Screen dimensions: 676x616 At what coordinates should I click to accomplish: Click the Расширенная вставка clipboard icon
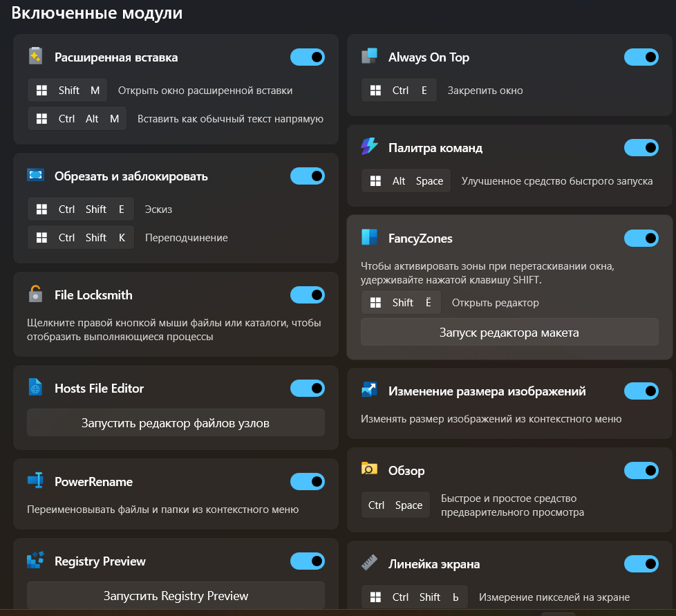click(x=35, y=56)
